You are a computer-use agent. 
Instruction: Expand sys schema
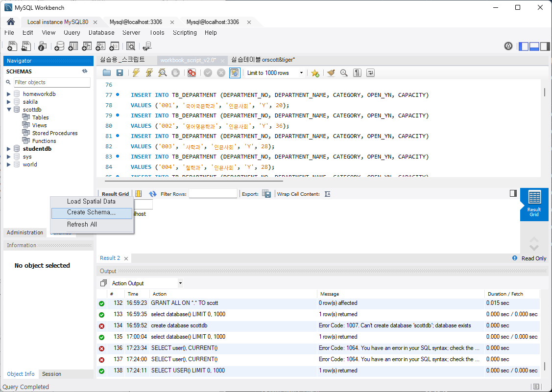pyautogui.click(x=8, y=157)
